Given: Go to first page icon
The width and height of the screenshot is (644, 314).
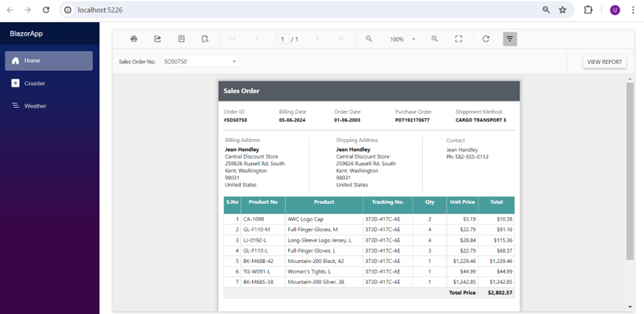Looking at the screenshot, I should point(232,39).
